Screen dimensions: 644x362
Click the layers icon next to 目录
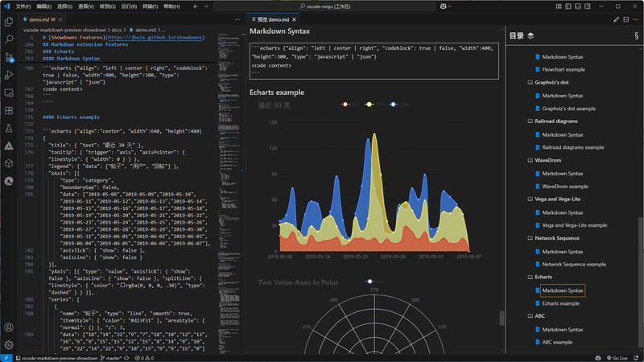pyautogui.click(x=530, y=35)
